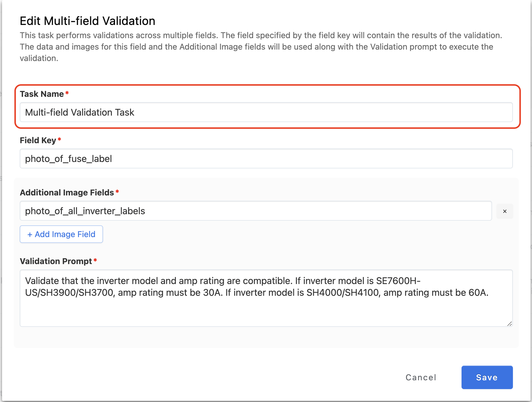Screen dimensions: 532x402
Task: Click into the Field Key input
Action: pyautogui.click(x=266, y=159)
